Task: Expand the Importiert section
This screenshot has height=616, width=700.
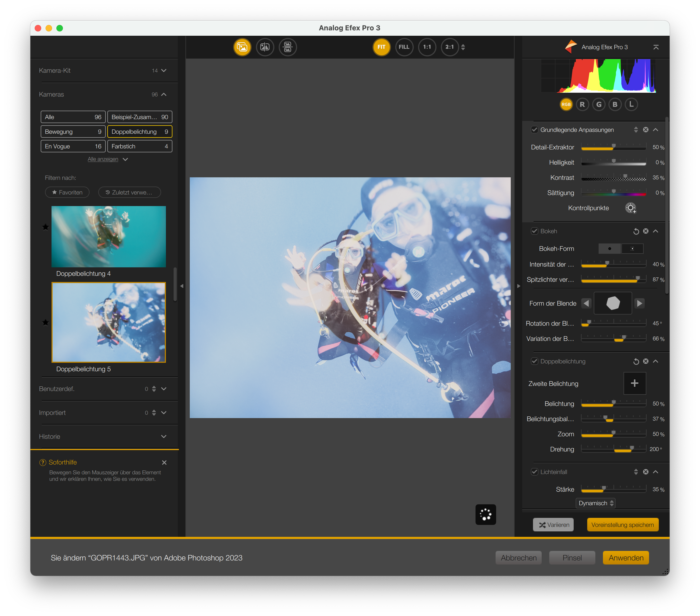Action: (x=164, y=413)
